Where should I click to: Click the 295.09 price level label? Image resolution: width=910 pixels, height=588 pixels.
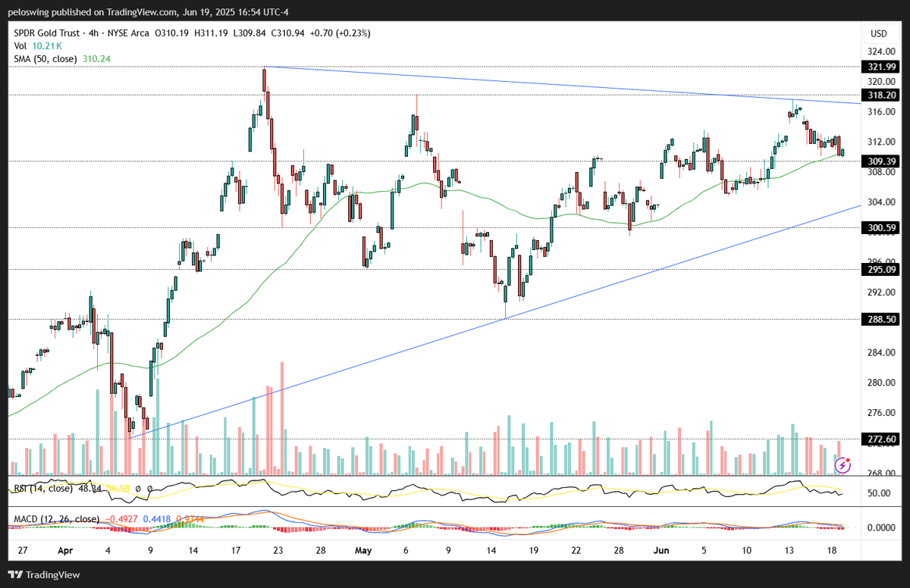click(880, 269)
